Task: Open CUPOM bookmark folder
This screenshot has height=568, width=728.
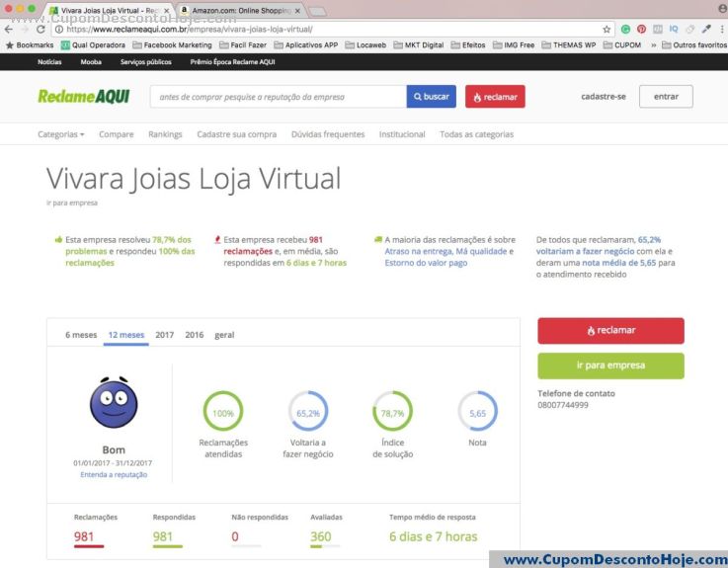Action: [622, 45]
